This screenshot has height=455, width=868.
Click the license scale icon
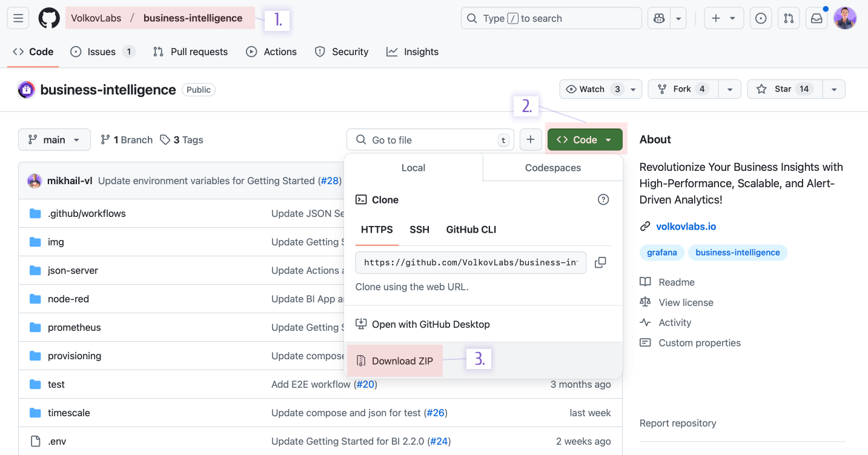point(645,302)
